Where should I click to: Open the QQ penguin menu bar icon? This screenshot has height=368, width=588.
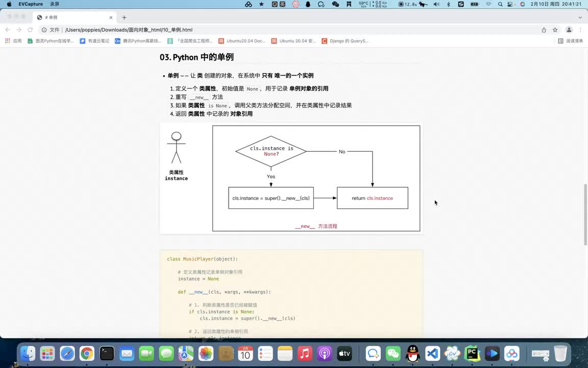pos(308,4)
